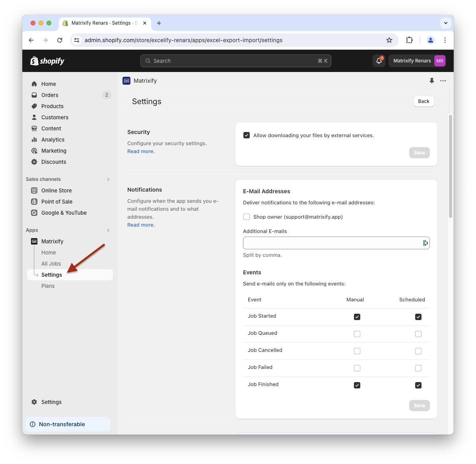This screenshot has width=476, height=464.
Task: Bookmark this page with the star icon
Action: (x=389, y=40)
